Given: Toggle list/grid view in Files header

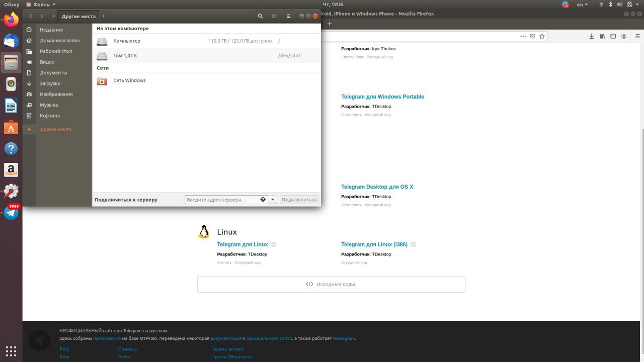Looking at the screenshot, I should pos(274,16).
